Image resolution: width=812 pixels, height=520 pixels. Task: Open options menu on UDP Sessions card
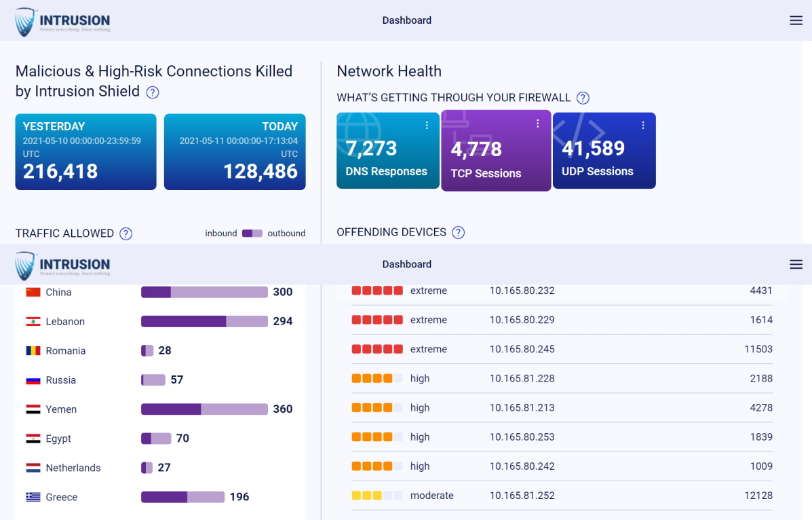642,124
